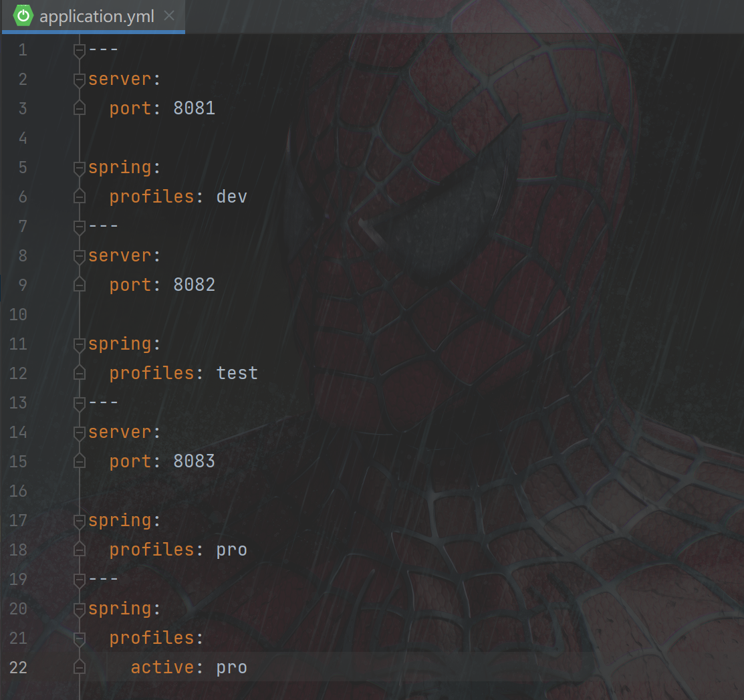744x700 pixels.
Task: Fold the spring block on line 5
Action: click(80, 167)
